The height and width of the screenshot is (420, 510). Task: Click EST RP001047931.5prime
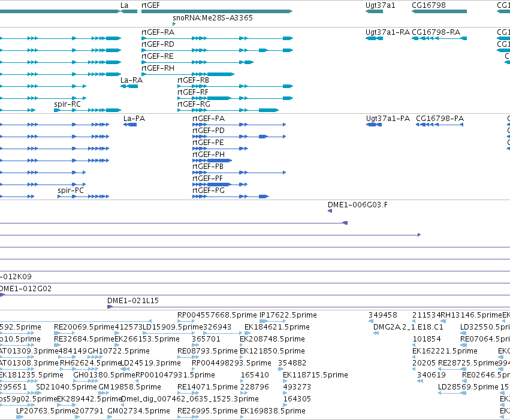tap(176, 376)
